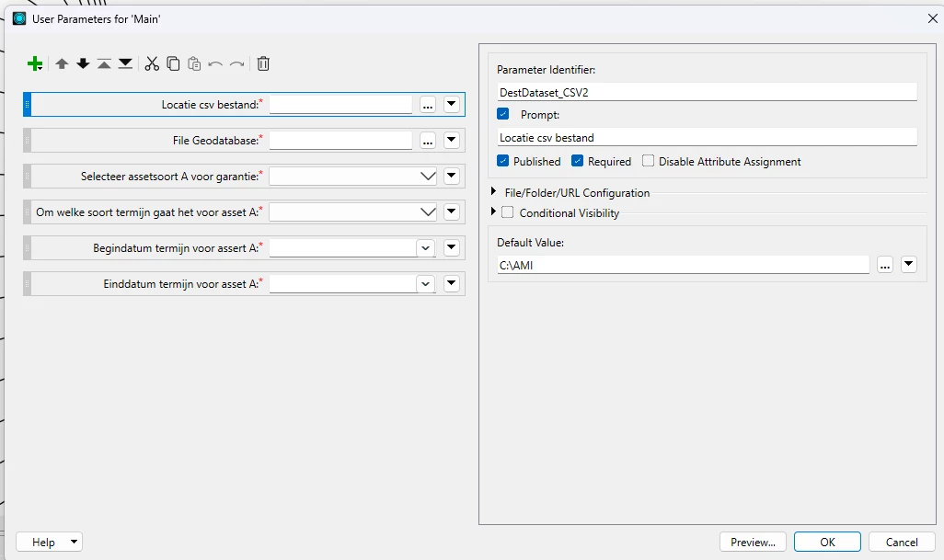This screenshot has width=944, height=560.
Task: Open Selecteer assetsoort A voor garantie dropdown
Action: point(428,177)
